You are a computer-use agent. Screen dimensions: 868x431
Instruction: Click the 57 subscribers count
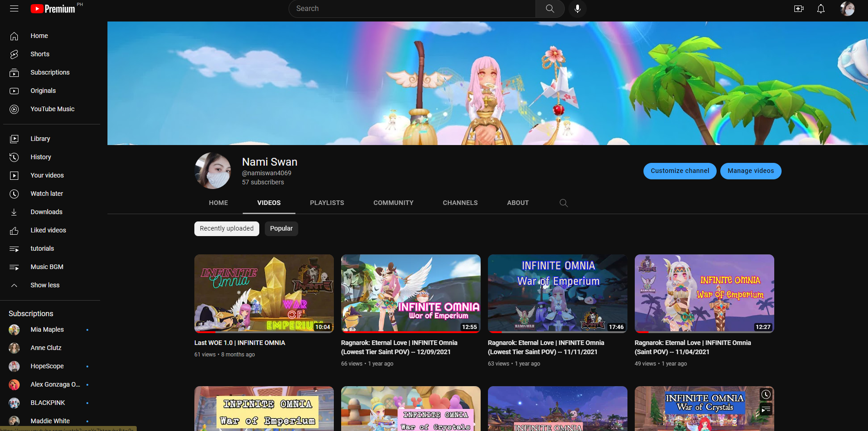coord(263,182)
